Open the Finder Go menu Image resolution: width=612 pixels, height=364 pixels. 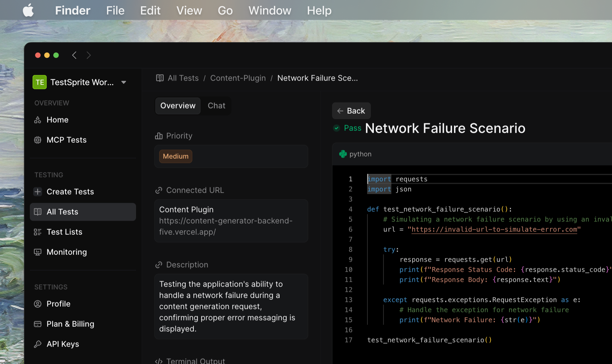pyautogui.click(x=225, y=10)
